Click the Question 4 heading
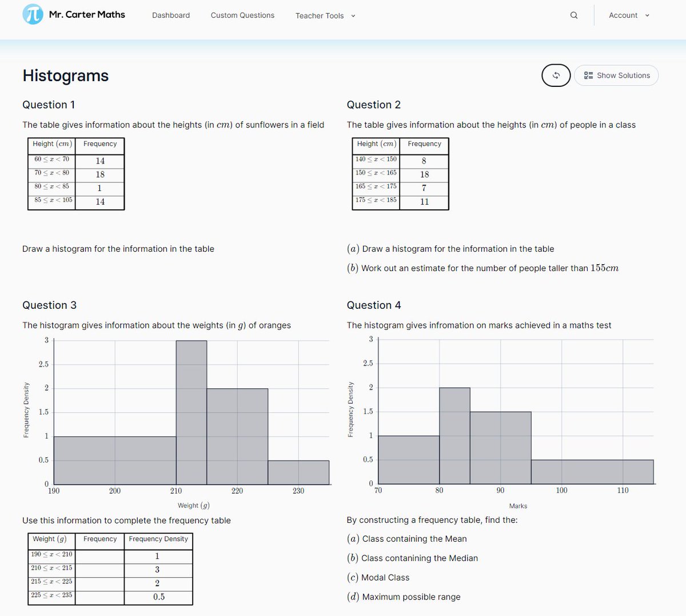686x616 pixels. pos(374,305)
